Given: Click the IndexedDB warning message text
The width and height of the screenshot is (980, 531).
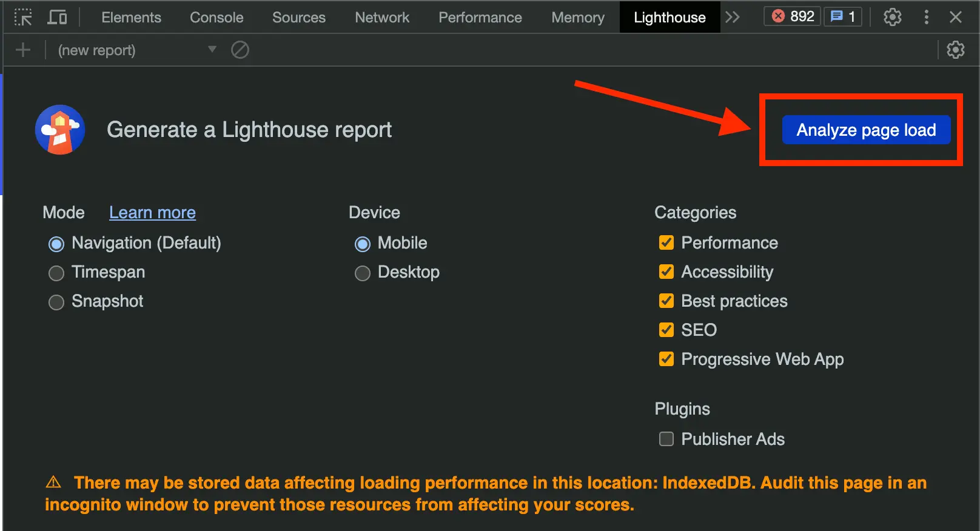Looking at the screenshot, I should 486,493.
